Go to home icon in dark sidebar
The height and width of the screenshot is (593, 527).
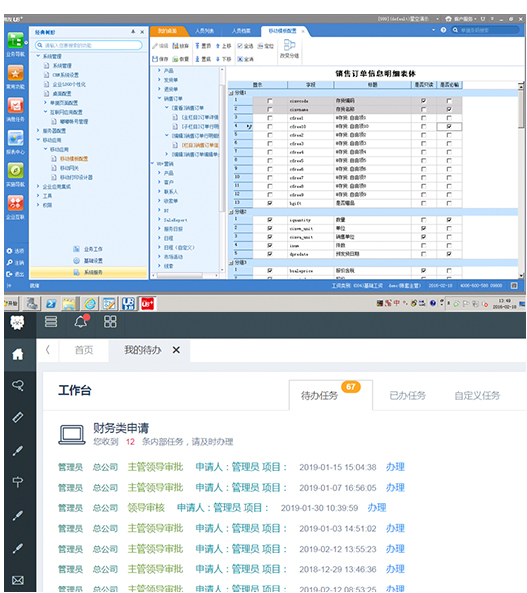(17, 354)
